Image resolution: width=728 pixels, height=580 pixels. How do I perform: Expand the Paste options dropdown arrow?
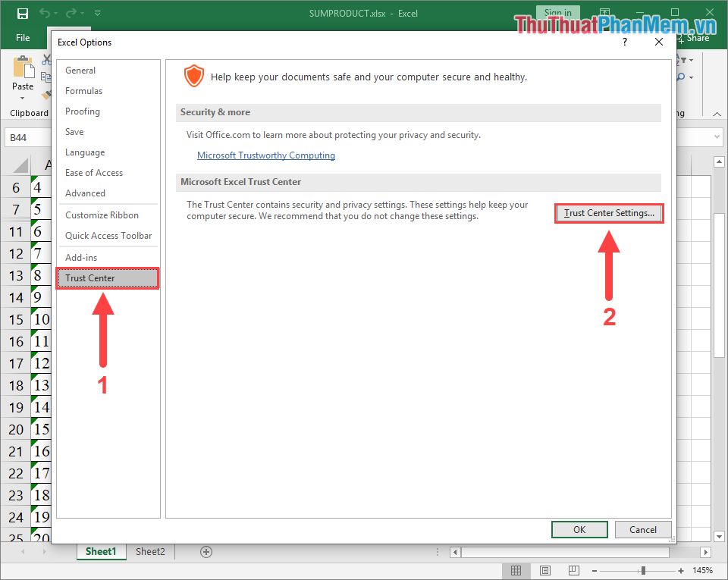(x=22, y=99)
